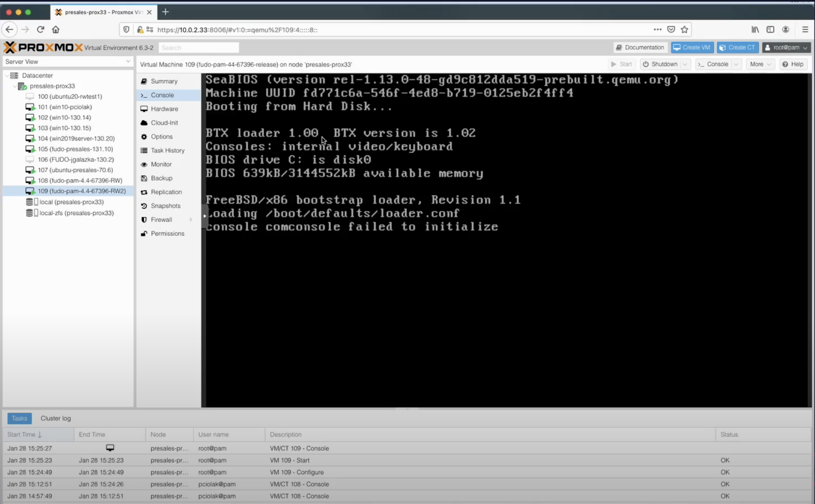The width and height of the screenshot is (815, 504).
Task: Open the Hardware panel
Action: click(x=164, y=109)
